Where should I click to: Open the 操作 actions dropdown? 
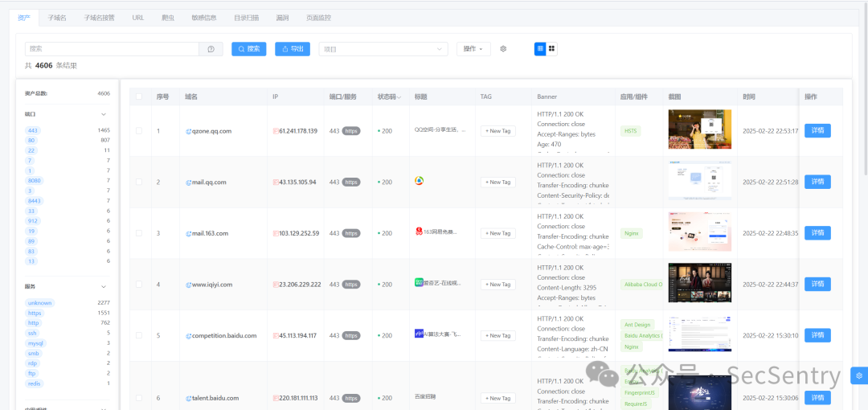[x=473, y=49]
